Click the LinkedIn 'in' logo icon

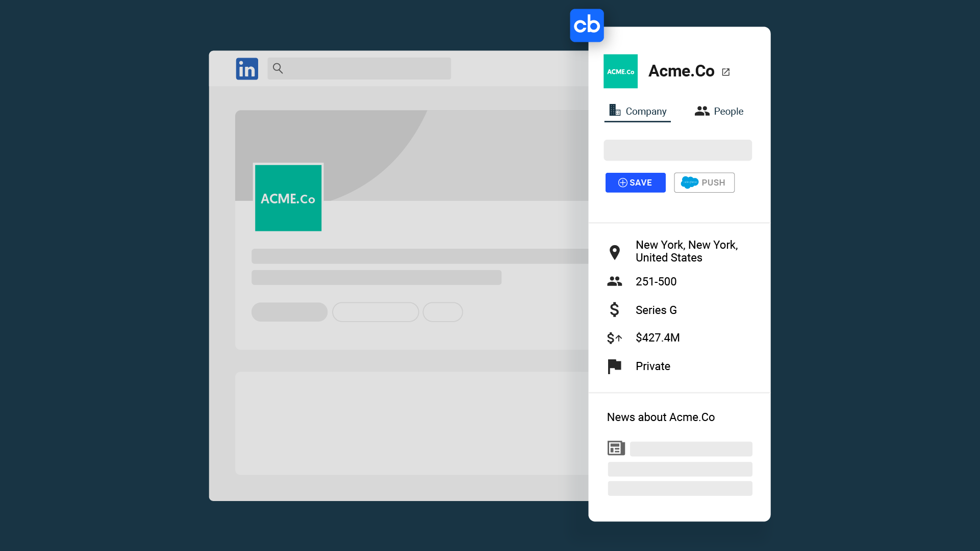click(x=246, y=67)
